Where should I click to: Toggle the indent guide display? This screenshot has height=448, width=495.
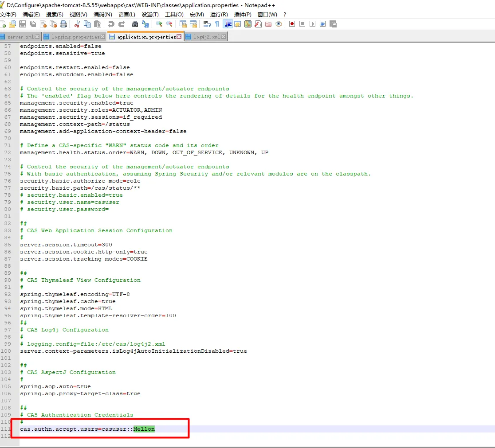(x=228, y=24)
